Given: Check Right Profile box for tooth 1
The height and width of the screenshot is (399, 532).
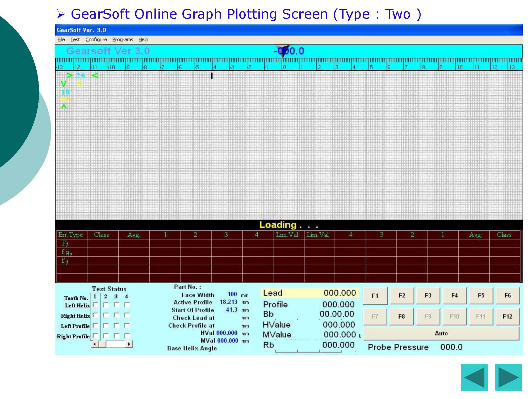Looking at the screenshot, I should [x=95, y=336].
